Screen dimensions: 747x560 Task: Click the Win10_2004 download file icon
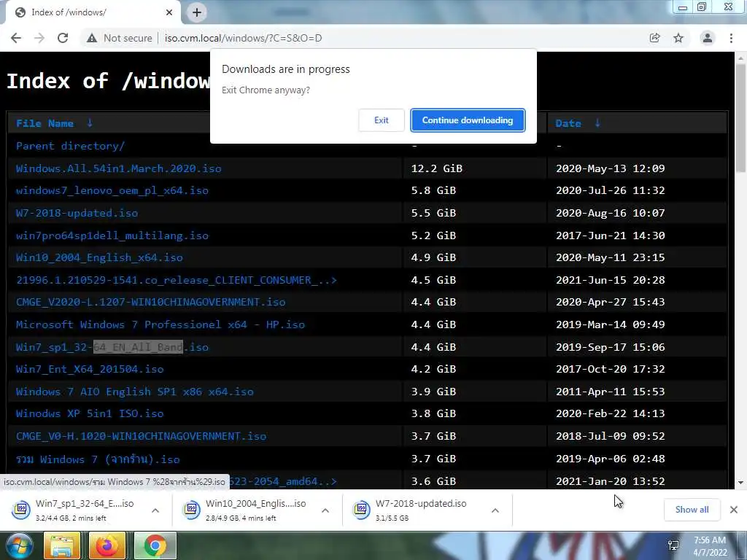coord(192,510)
